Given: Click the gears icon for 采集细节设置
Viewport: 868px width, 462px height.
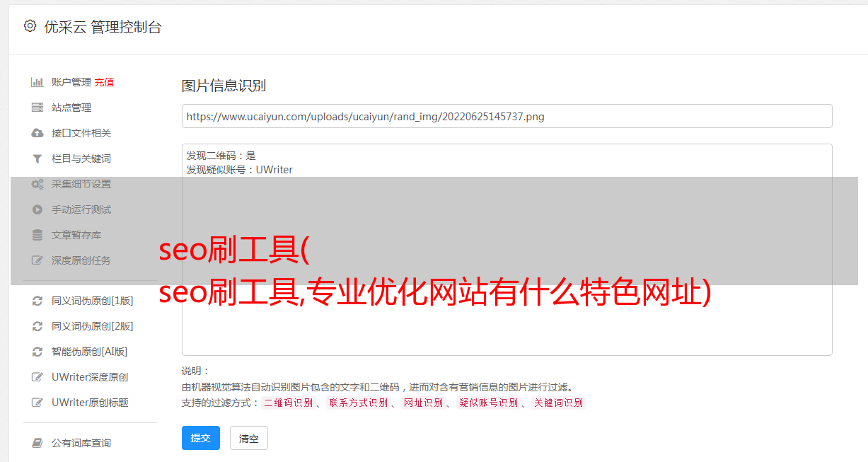Looking at the screenshot, I should coord(37,184).
